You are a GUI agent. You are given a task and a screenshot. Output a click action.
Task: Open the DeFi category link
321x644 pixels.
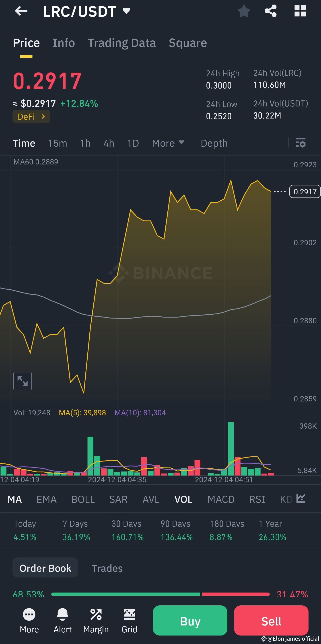pyautogui.click(x=31, y=116)
